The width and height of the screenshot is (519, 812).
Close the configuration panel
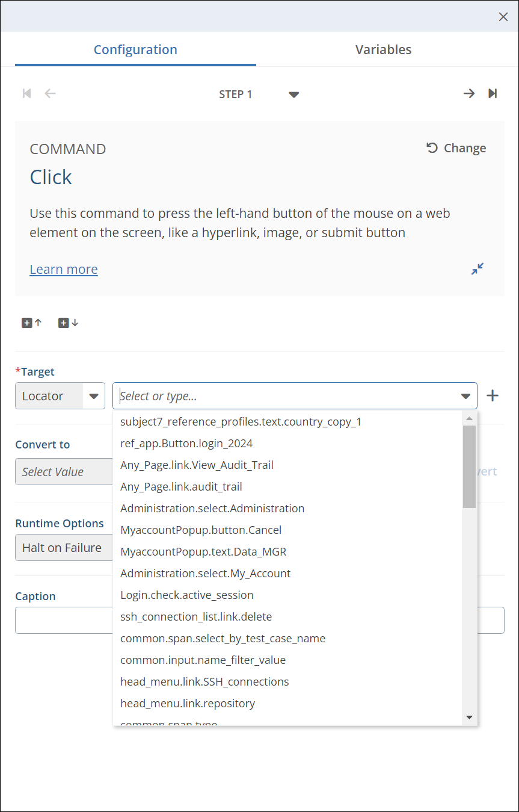coord(503,17)
